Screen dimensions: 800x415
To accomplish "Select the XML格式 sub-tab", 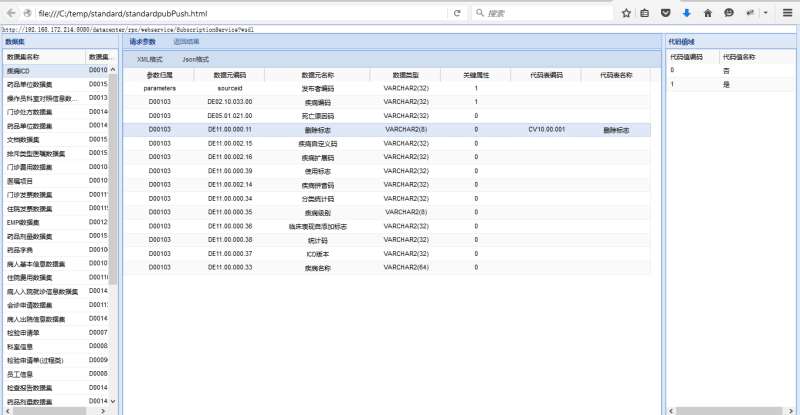I will [x=150, y=61].
